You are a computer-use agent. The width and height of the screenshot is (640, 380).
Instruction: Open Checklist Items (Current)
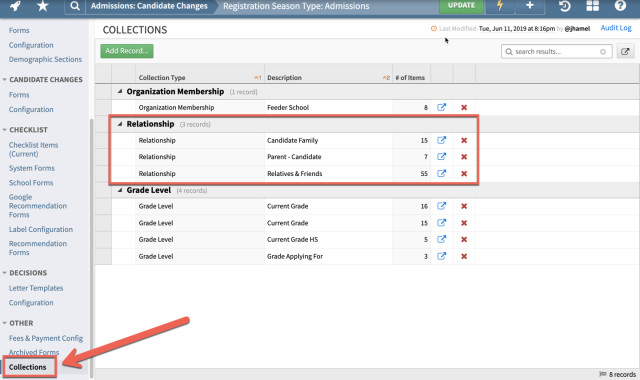point(33,149)
